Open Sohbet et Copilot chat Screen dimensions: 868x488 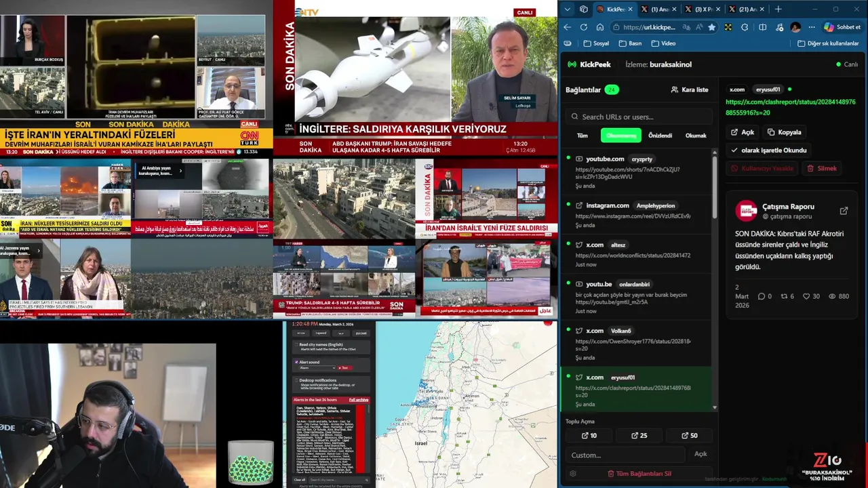(842, 27)
